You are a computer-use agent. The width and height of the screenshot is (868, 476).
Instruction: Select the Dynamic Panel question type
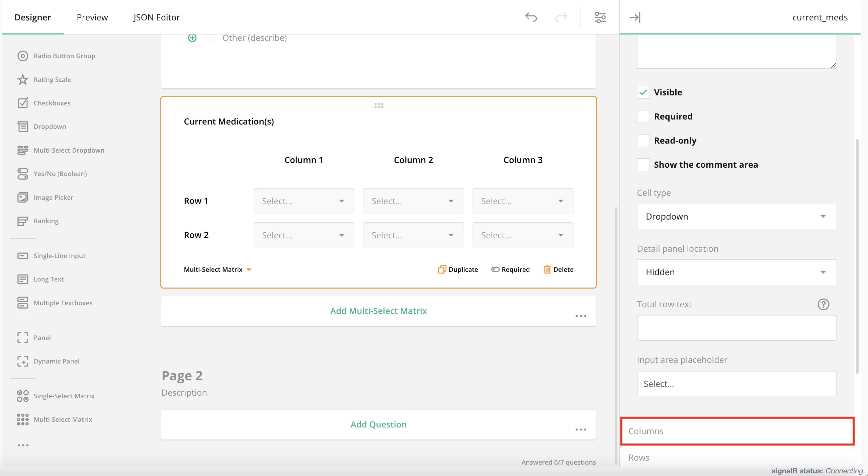57,361
